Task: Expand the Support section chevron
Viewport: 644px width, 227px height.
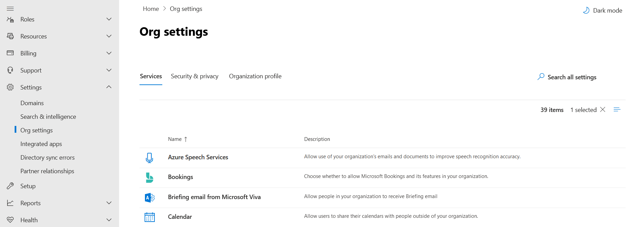Action: click(x=109, y=70)
